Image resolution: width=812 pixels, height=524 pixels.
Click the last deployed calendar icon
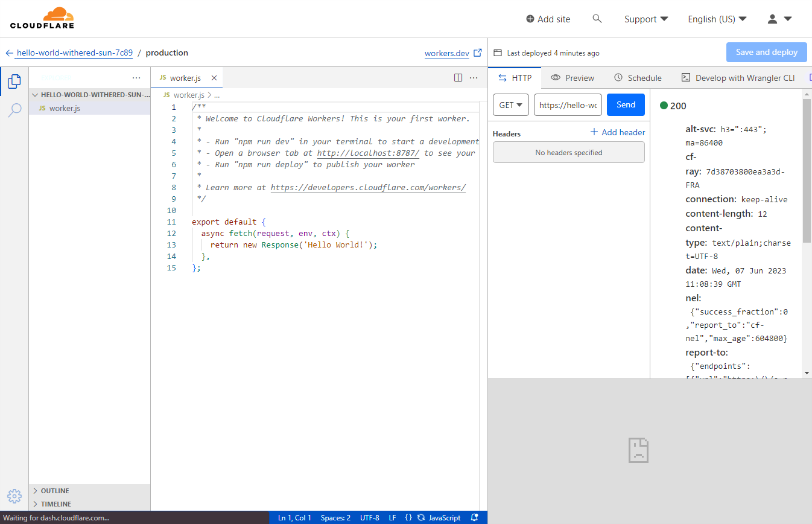[x=498, y=53]
